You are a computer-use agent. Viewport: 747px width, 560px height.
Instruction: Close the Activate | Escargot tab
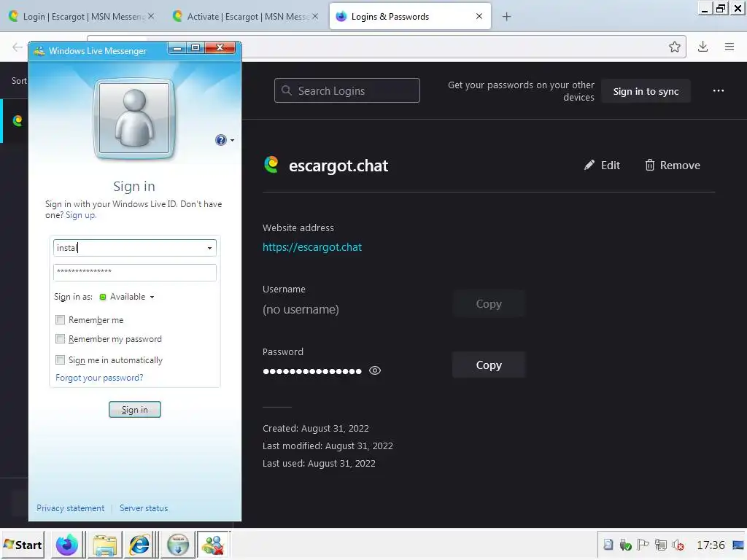(x=315, y=16)
